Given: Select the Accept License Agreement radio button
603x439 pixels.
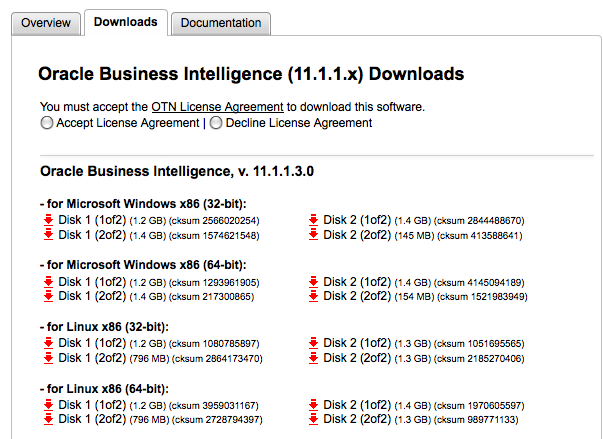Looking at the screenshot, I should (47, 123).
